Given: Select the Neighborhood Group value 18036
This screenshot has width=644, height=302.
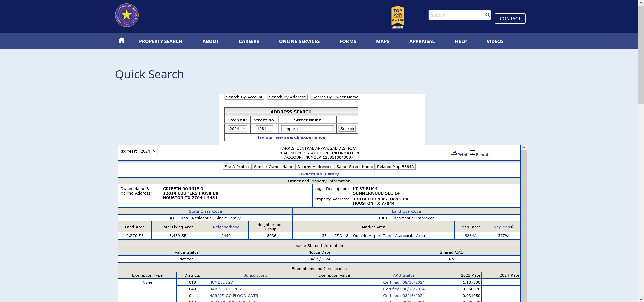Looking at the screenshot, I should pos(270,236).
